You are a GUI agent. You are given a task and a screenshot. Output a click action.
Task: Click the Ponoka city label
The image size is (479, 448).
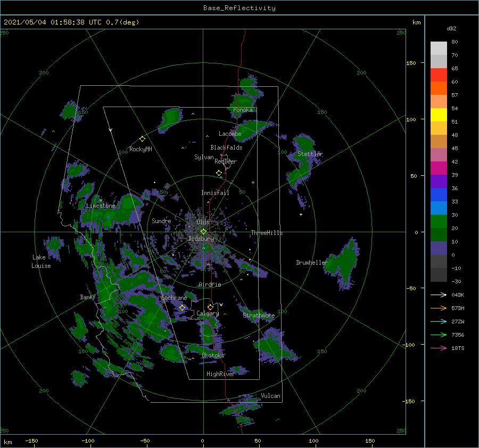tap(243, 110)
